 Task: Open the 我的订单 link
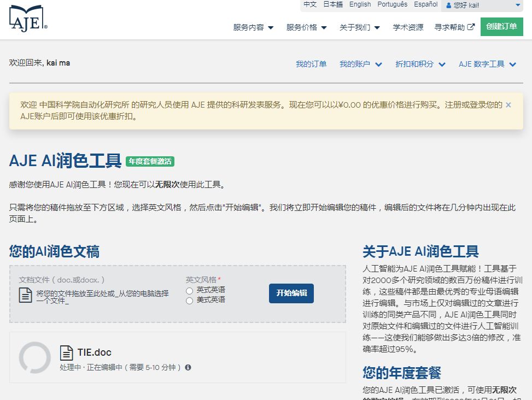[x=311, y=63]
